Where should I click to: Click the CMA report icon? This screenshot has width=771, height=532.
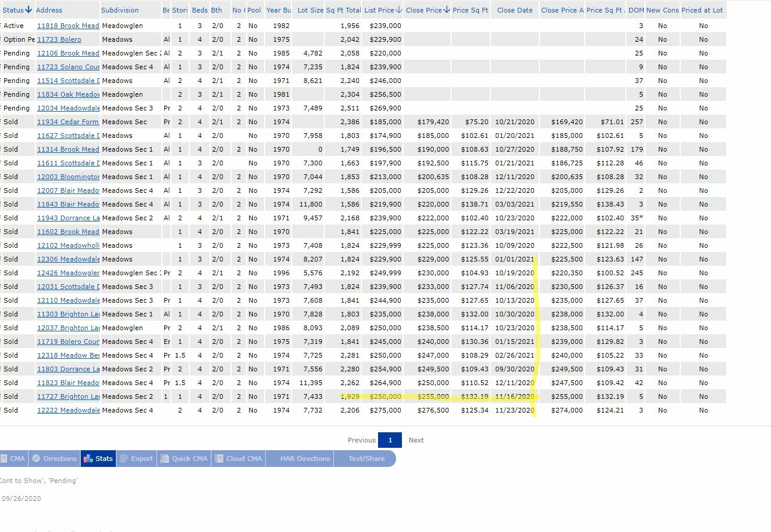pyautogui.click(x=4, y=459)
